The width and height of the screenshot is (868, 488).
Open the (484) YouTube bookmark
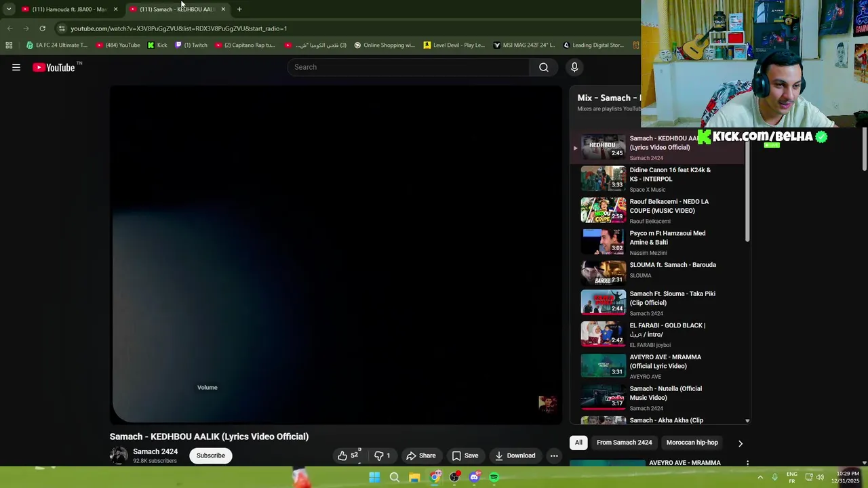click(118, 45)
